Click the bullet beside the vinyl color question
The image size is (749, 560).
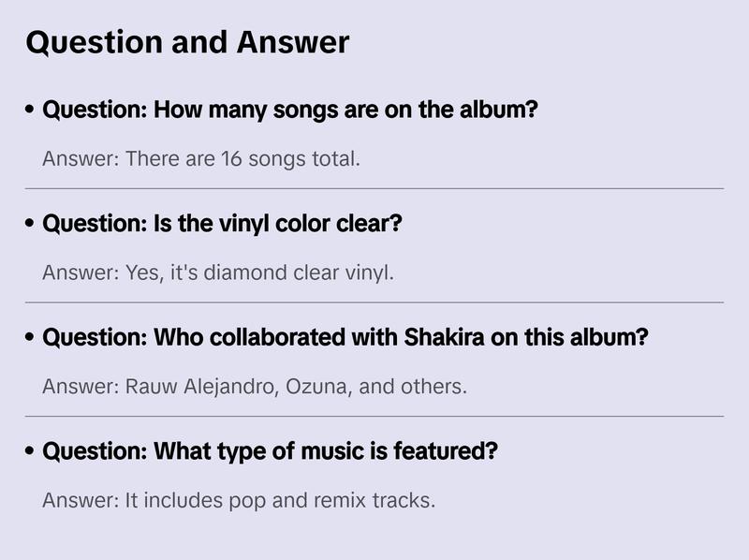[x=31, y=225]
